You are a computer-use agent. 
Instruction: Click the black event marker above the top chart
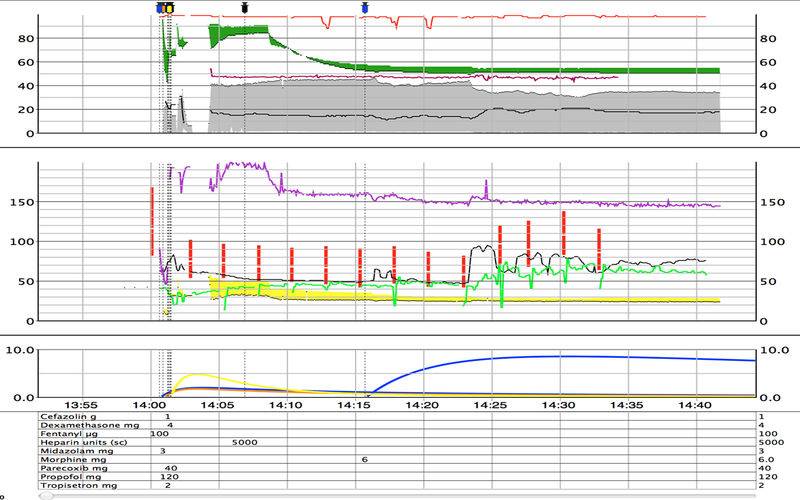(x=245, y=7)
